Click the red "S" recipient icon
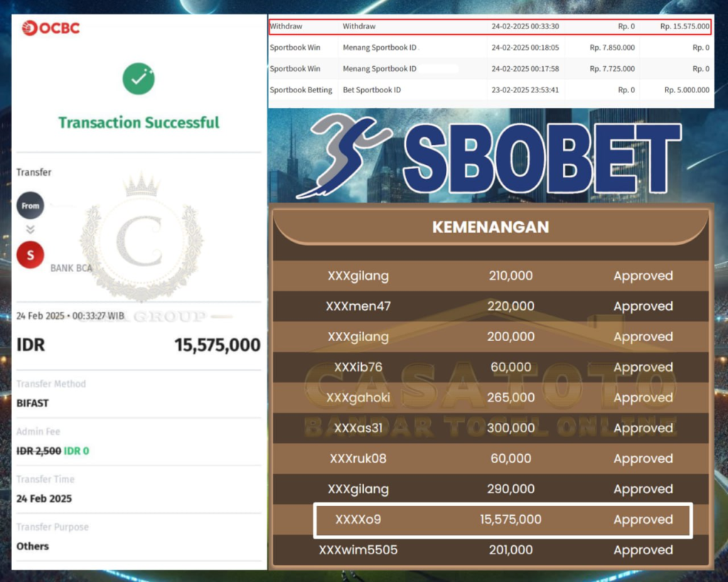 click(x=31, y=255)
